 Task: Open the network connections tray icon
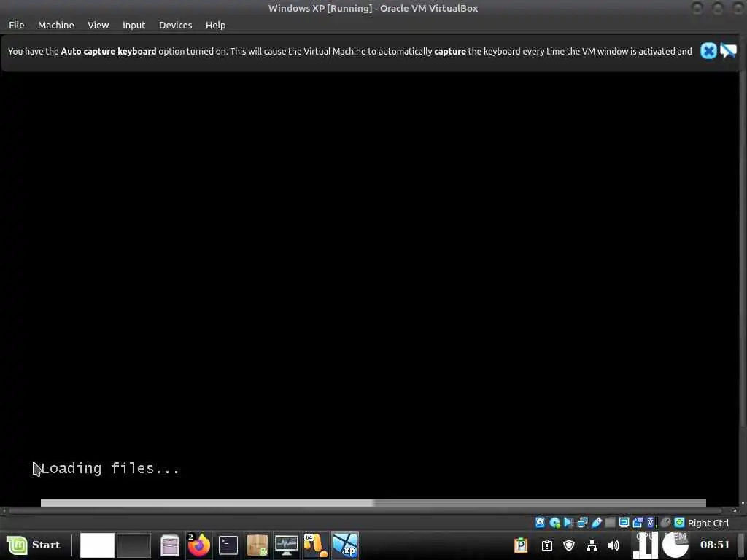[x=592, y=545]
